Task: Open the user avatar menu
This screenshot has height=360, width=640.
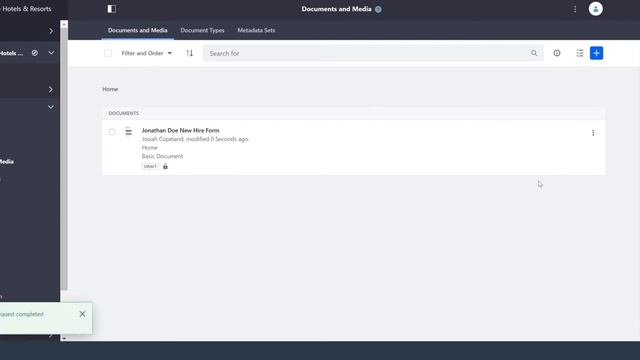Action: pos(596,9)
